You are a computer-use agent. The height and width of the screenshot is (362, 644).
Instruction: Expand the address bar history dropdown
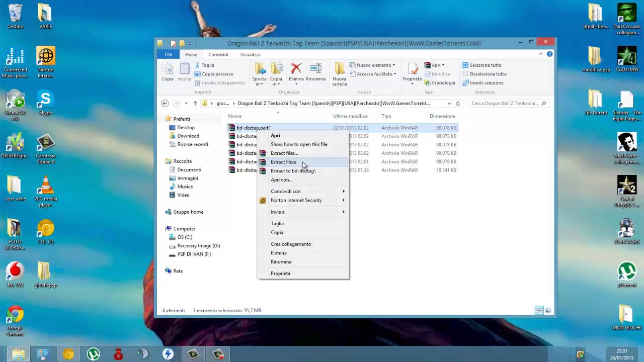coord(449,104)
